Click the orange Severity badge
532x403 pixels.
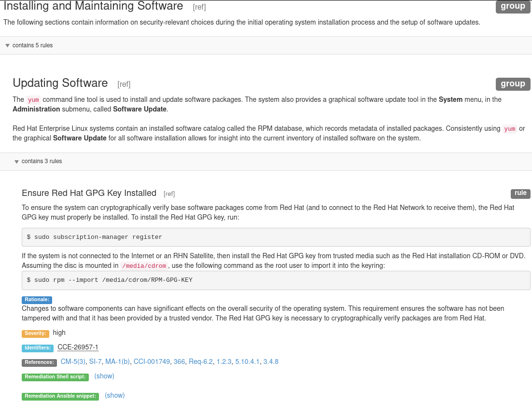tap(35, 334)
